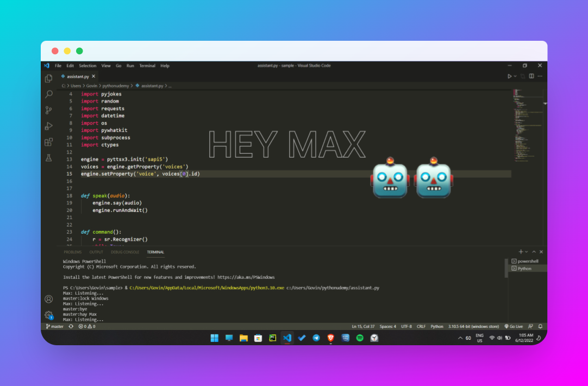
Task: Open Microsoft Store from the taskbar
Action: click(x=258, y=338)
